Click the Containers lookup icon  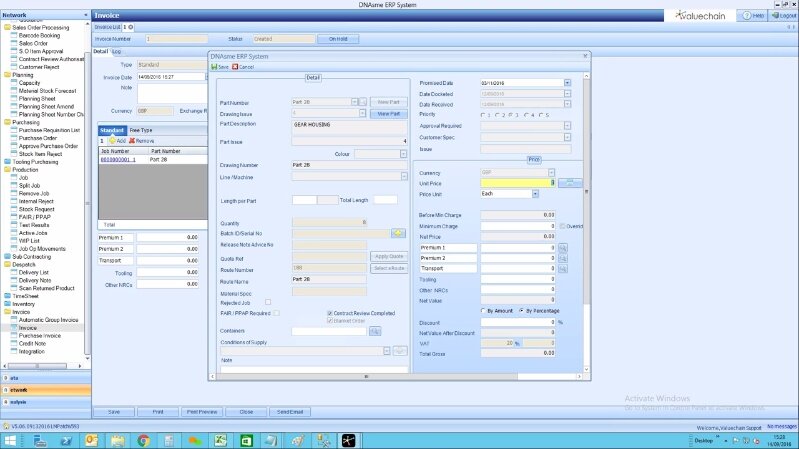pyautogui.click(x=375, y=330)
